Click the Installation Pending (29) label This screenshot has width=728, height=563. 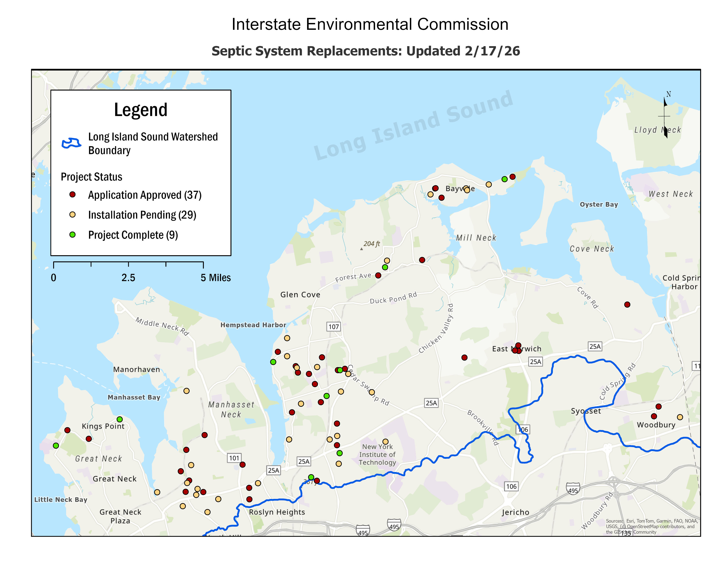pyautogui.click(x=142, y=215)
